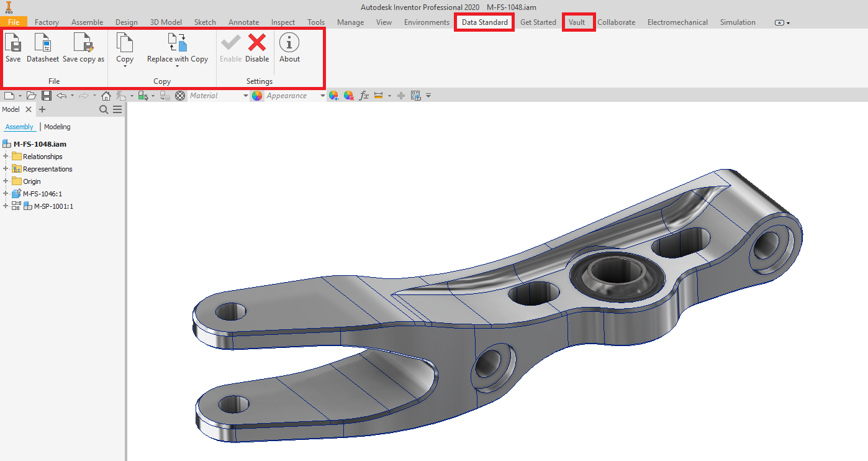Click the floppy disk Save icon in quick access toolbar

click(x=47, y=96)
